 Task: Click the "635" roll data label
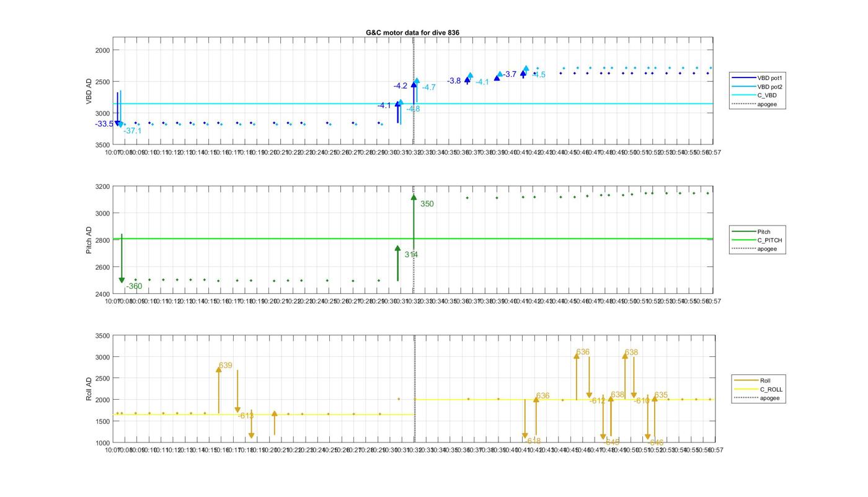pyautogui.click(x=661, y=395)
